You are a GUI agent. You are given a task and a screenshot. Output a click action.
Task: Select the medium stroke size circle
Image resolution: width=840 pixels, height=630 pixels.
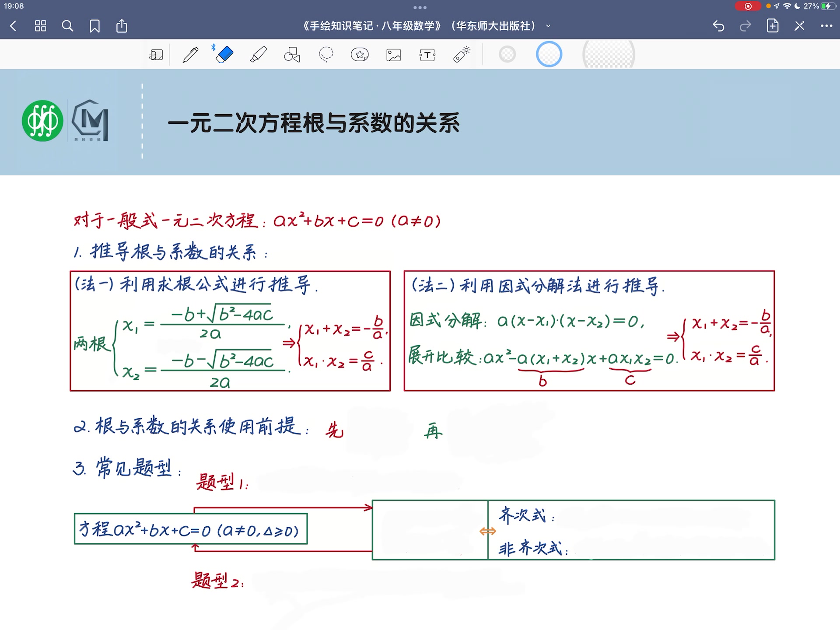[549, 53]
